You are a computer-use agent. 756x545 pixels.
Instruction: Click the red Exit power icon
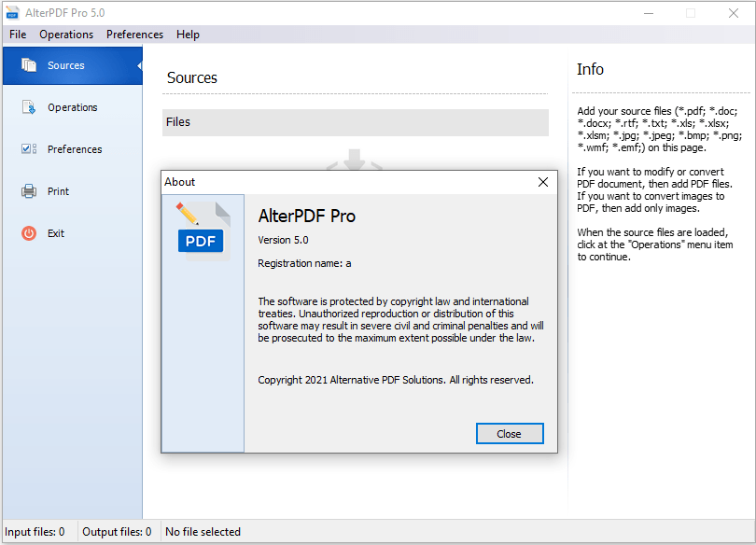(x=29, y=233)
